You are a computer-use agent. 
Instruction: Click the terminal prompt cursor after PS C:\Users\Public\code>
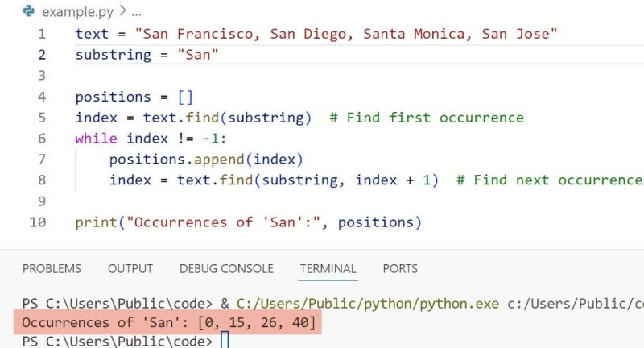coord(225,341)
